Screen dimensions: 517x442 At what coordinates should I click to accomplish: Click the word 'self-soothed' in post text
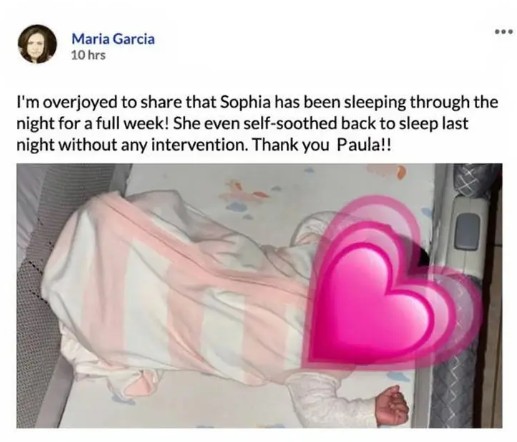click(289, 124)
